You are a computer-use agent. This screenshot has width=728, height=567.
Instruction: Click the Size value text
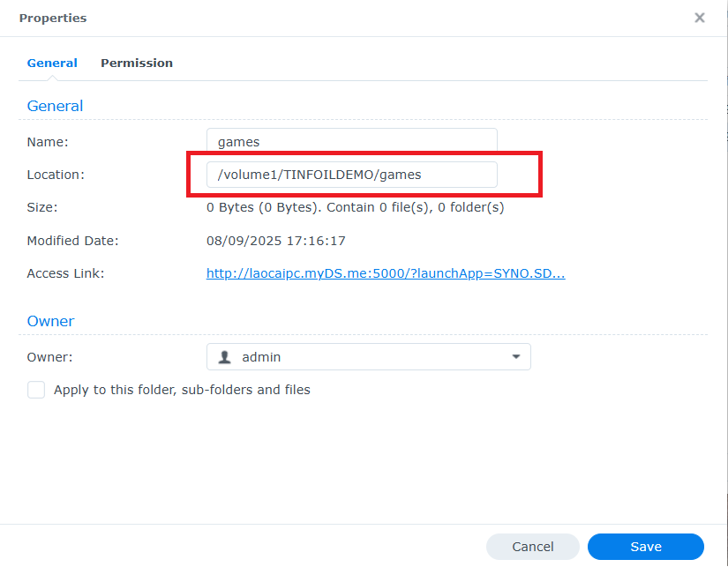[355, 208]
